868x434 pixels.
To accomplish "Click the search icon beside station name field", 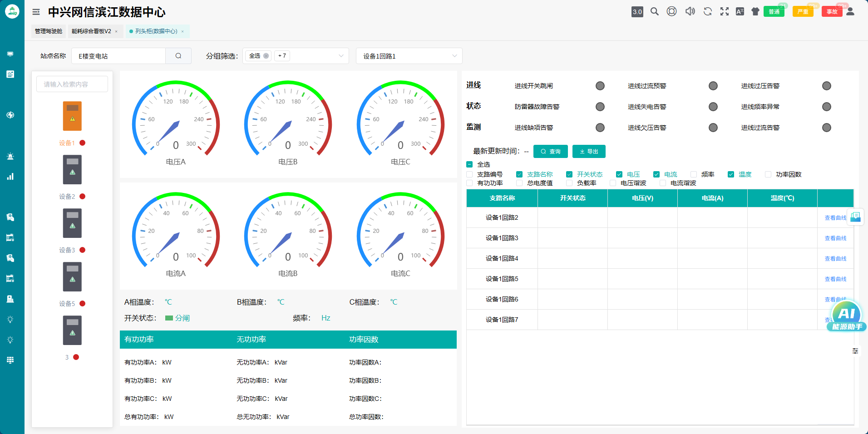I will pyautogui.click(x=178, y=56).
